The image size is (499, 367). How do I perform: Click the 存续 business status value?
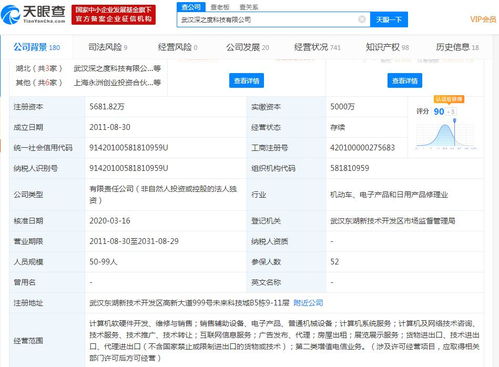[x=337, y=127]
